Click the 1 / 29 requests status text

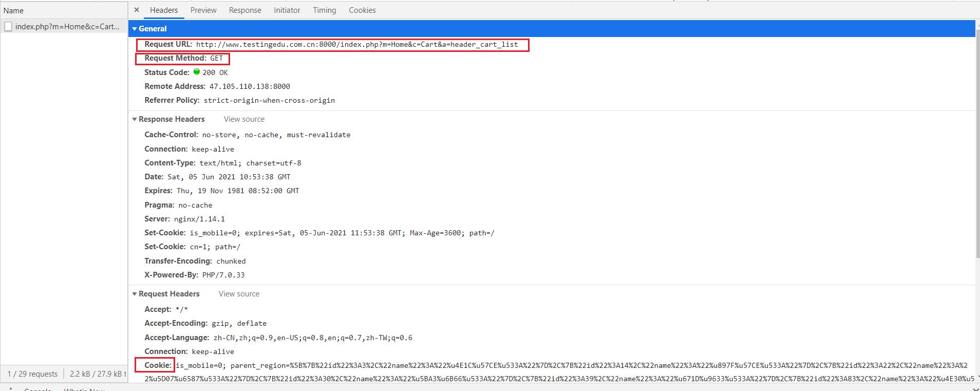pyautogui.click(x=32, y=374)
